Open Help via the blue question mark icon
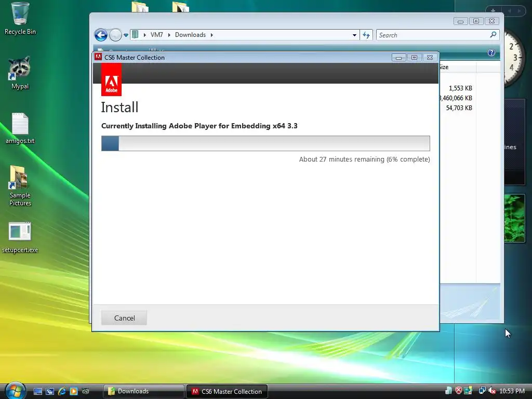The height and width of the screenshot is (399, 532). pos(491,52)
